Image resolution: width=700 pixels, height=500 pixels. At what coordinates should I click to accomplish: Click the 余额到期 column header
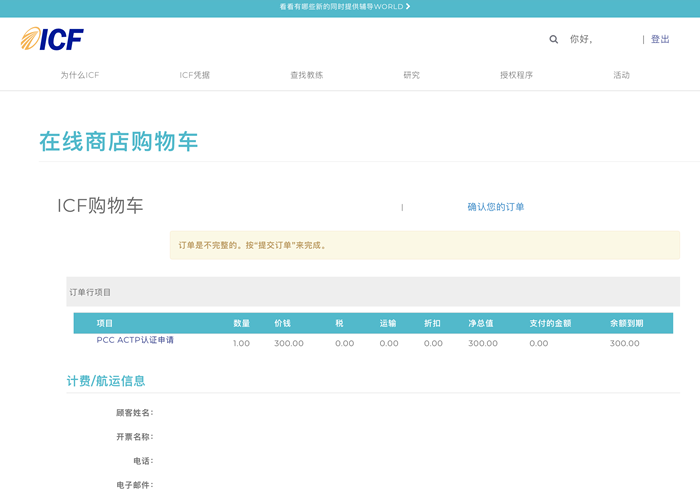pos(626,323)
